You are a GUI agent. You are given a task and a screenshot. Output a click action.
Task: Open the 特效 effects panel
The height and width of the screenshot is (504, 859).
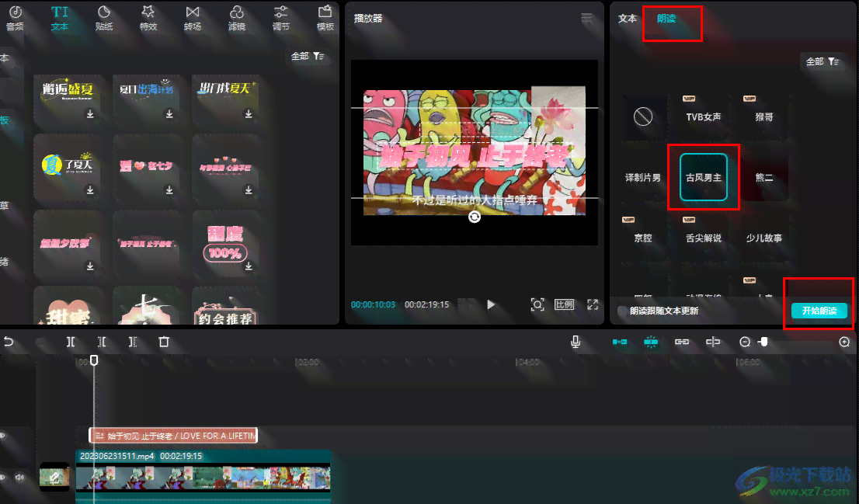click(x=148, y=18)
